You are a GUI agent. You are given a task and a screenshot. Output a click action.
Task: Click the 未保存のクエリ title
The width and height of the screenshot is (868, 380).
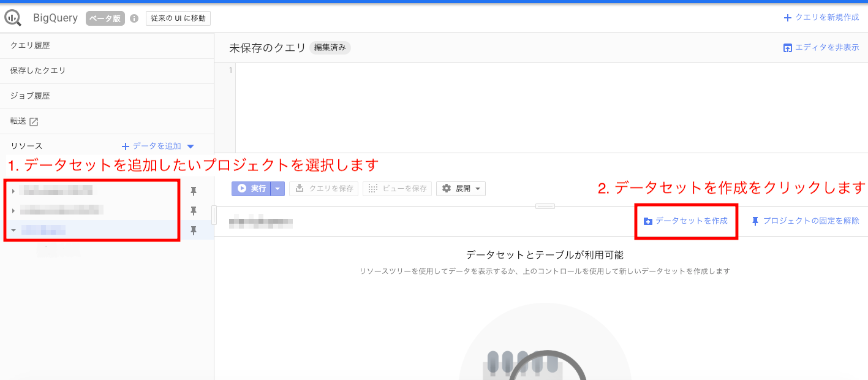(x=267, y=48)
